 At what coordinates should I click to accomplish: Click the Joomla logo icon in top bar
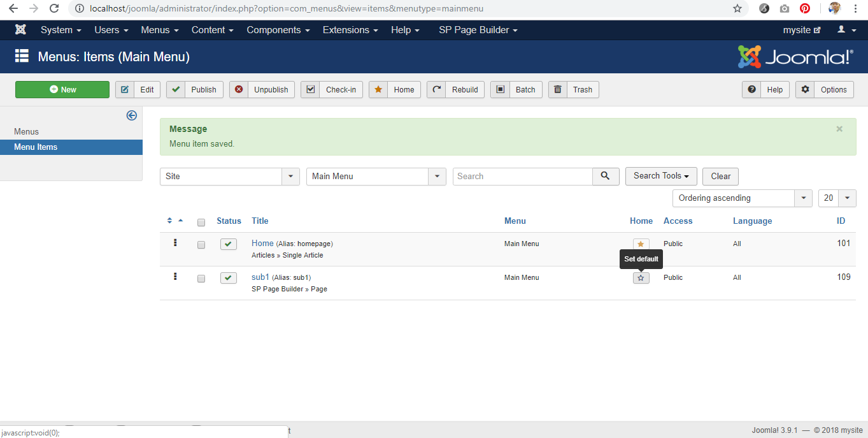(20, 30)
